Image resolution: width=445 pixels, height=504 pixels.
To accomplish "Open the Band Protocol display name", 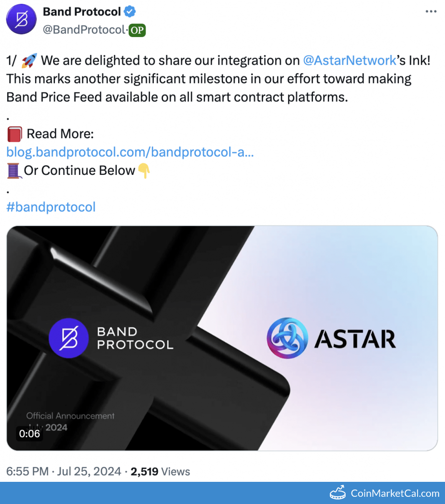I will [82, 11].
